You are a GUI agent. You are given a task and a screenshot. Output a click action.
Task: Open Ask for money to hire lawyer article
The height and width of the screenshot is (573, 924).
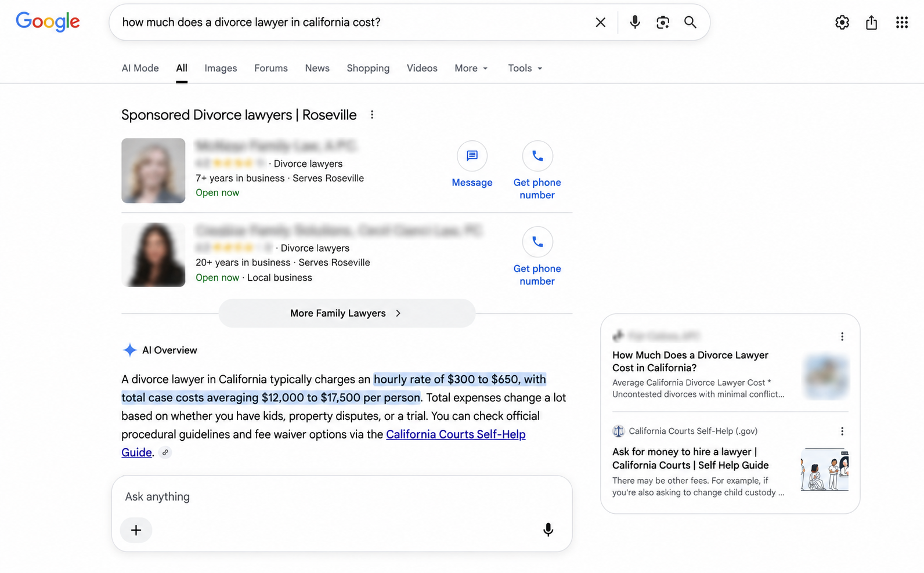click(x=690, y=458)
